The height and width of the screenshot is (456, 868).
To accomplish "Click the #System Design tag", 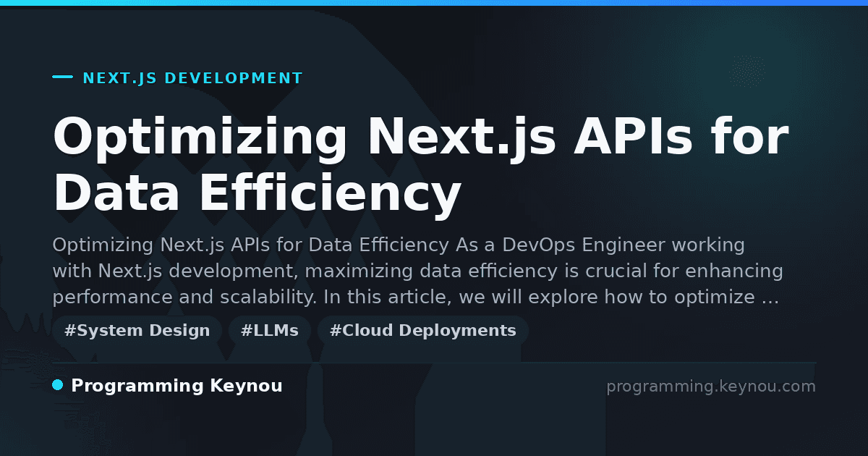I will click(x=137, y=331).
